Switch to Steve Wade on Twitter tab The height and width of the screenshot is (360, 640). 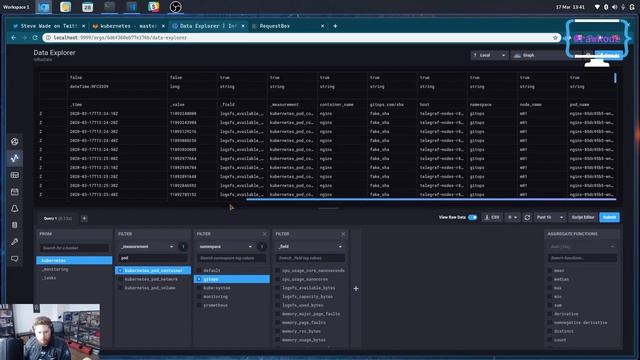(x=49, y=26)
